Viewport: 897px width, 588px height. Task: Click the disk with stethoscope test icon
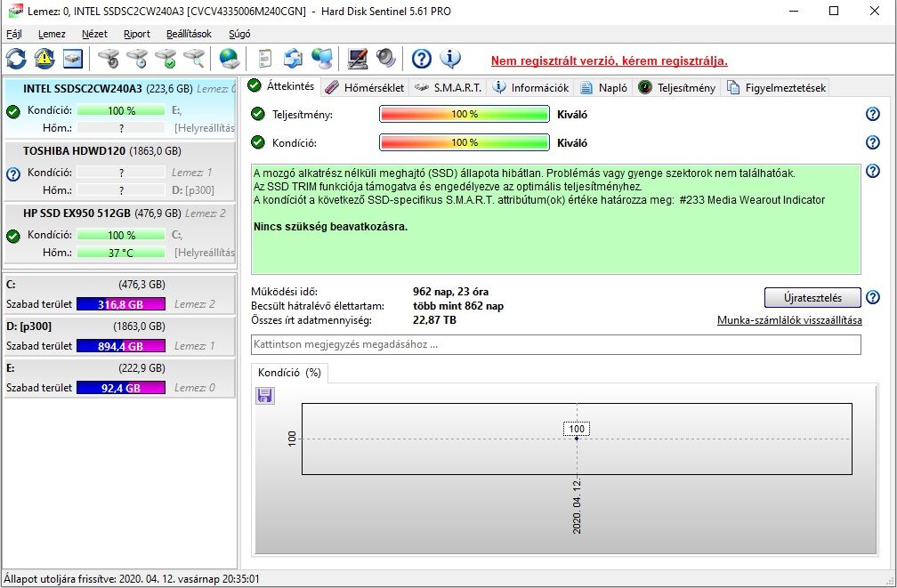pyautogui.click(x=109, y=59)
